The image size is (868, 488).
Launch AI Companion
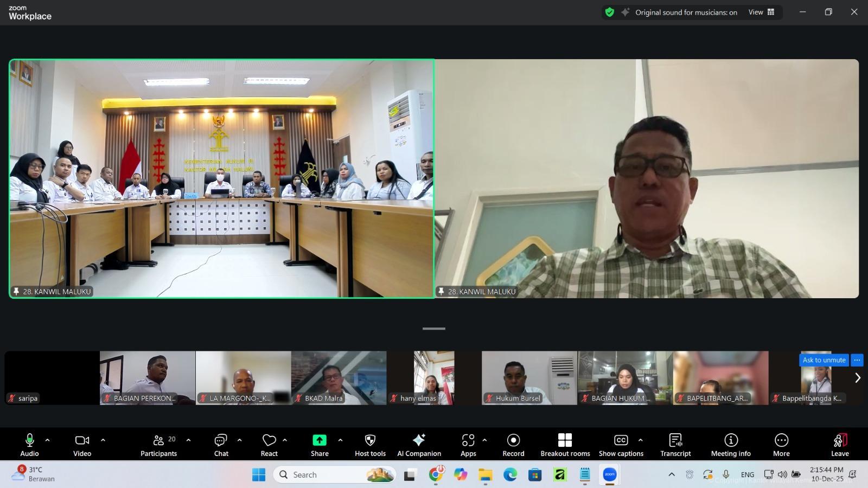(x=419, y=445)
